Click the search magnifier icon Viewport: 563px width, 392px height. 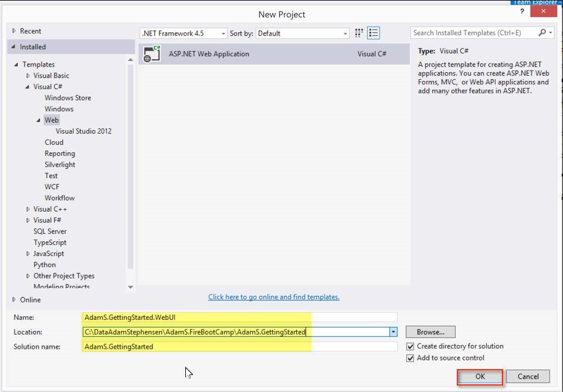click(542, 33)
